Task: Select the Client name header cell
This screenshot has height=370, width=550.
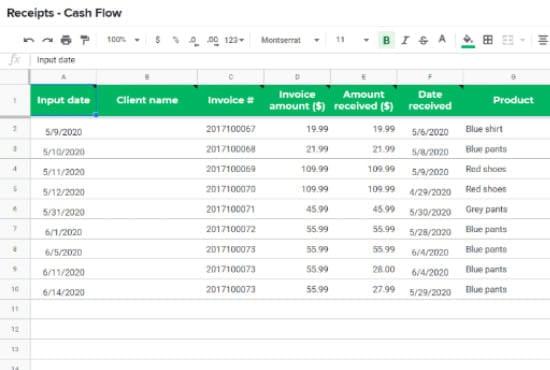Action: 147,100
